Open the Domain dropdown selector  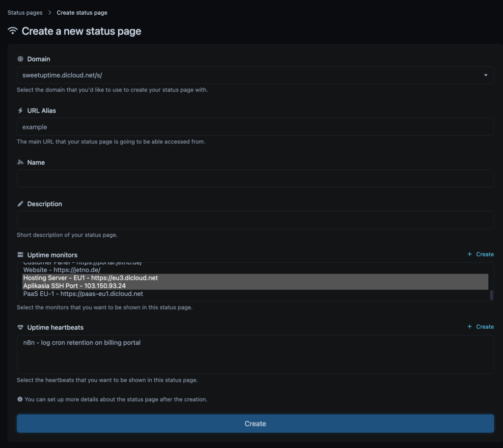point(255,75)
